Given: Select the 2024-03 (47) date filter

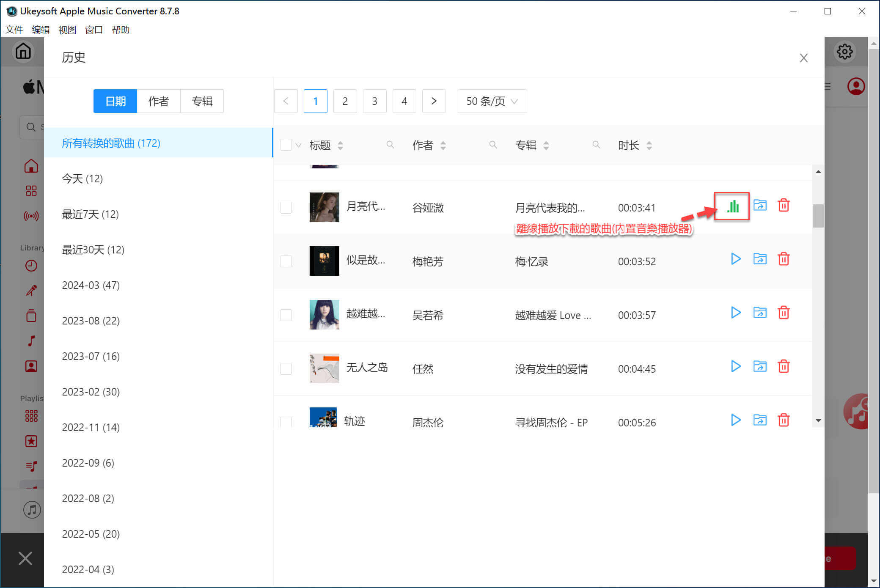Looking at the screenshot, I should coord(91,285).
